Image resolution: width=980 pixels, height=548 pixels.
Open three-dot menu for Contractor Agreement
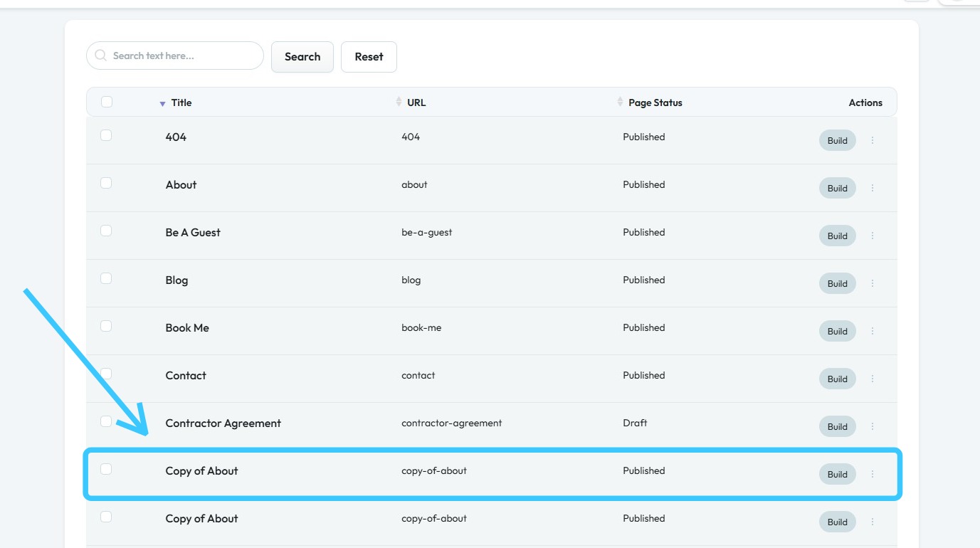click(x=873, y=426)
